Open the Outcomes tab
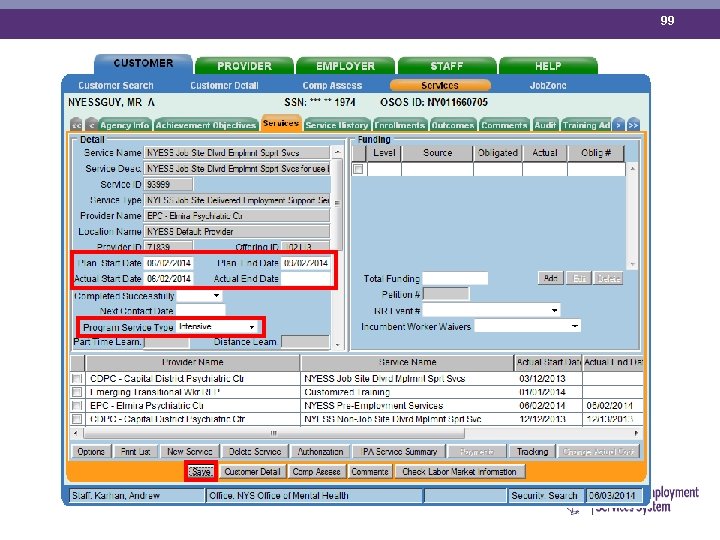720x540 pixels. [x=453, y=125]
